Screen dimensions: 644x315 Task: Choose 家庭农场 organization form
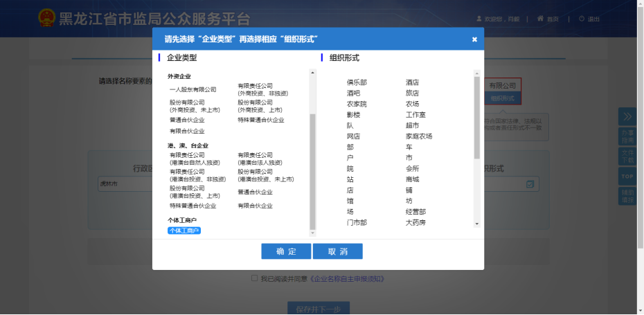coord(419,136)
